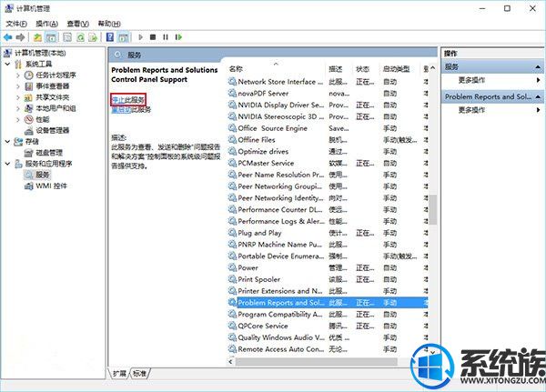Screen dimensions: 546x392
Task: Select the Plug and Play service row
Action: (x=328, y=233)
